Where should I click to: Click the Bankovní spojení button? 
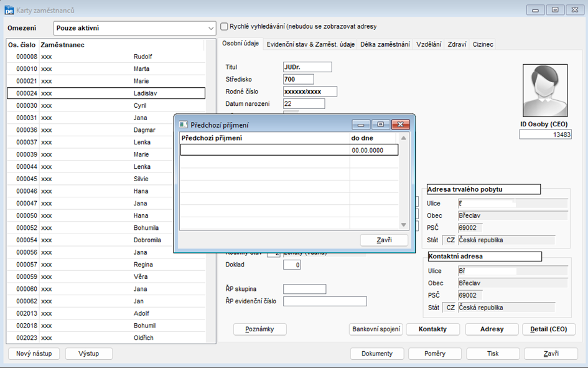click(x=376, y=329)
